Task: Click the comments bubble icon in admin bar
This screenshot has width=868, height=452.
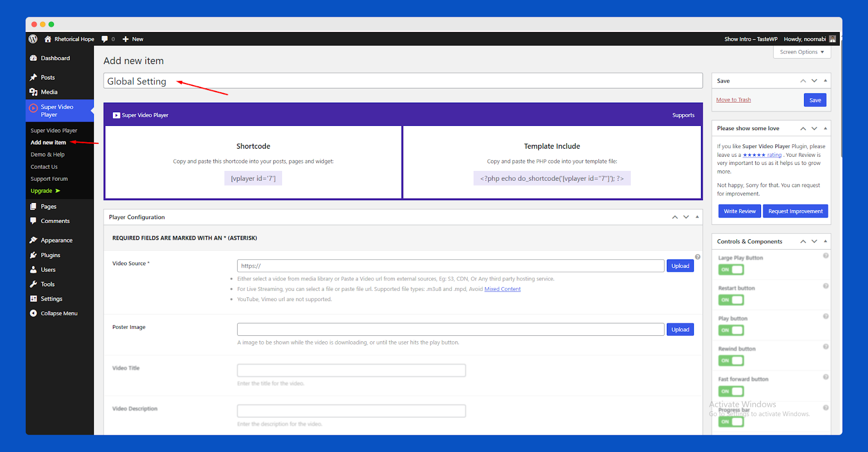Action: click(105, 39)
